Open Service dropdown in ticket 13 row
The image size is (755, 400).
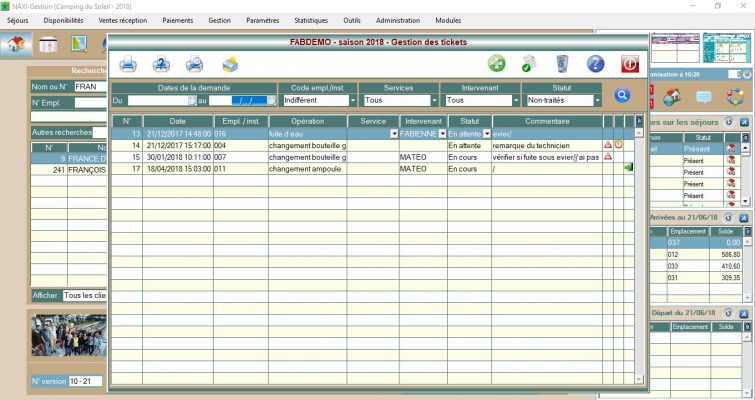click(394, 134)
